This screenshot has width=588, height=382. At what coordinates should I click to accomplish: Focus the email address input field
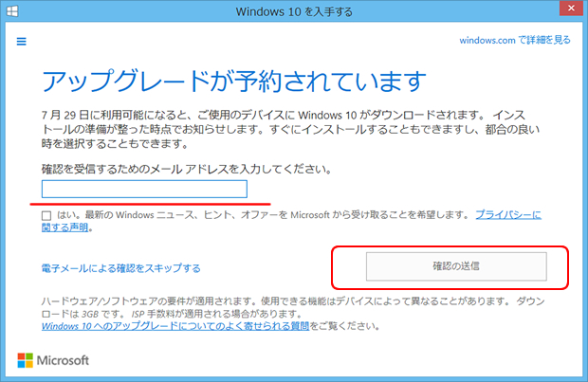144,189
